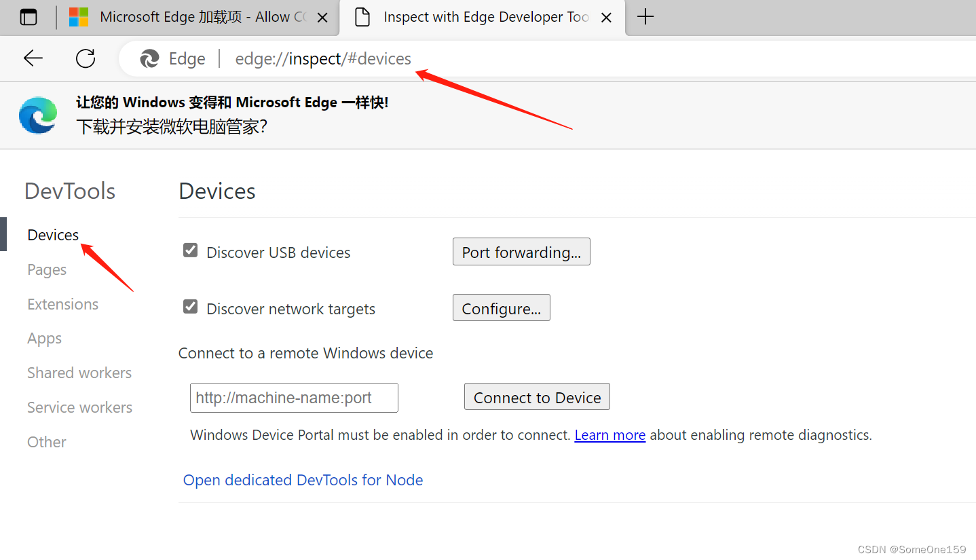Viewport: 976px width, 560px height.
Task: Toggle Discover network targets checkbox
Action: (x=190, y=307)
